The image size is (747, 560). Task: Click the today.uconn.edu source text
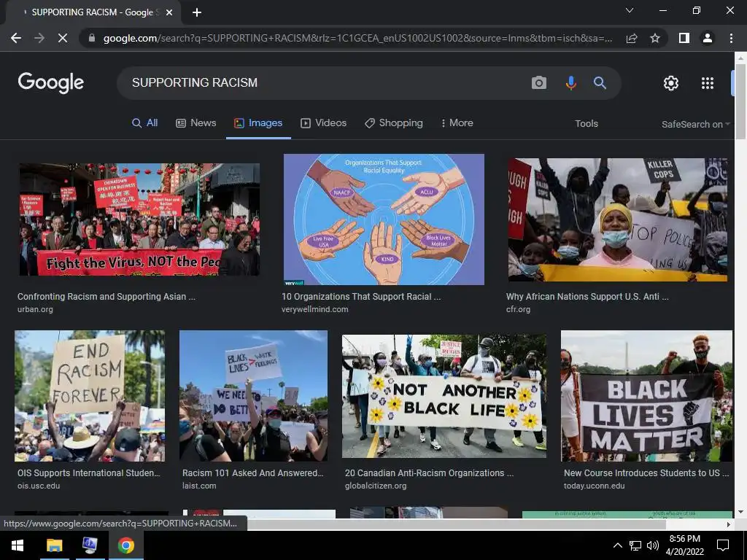click(x=594, y=486)
